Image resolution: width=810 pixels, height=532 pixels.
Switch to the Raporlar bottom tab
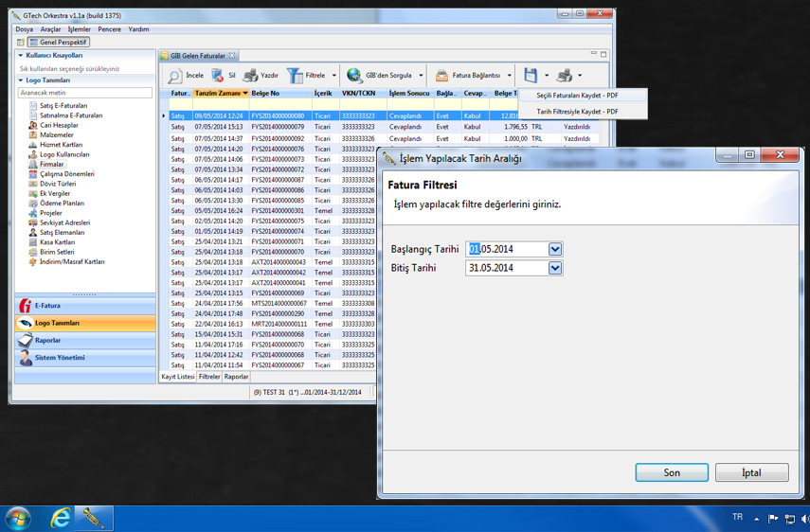click(236, 377)
